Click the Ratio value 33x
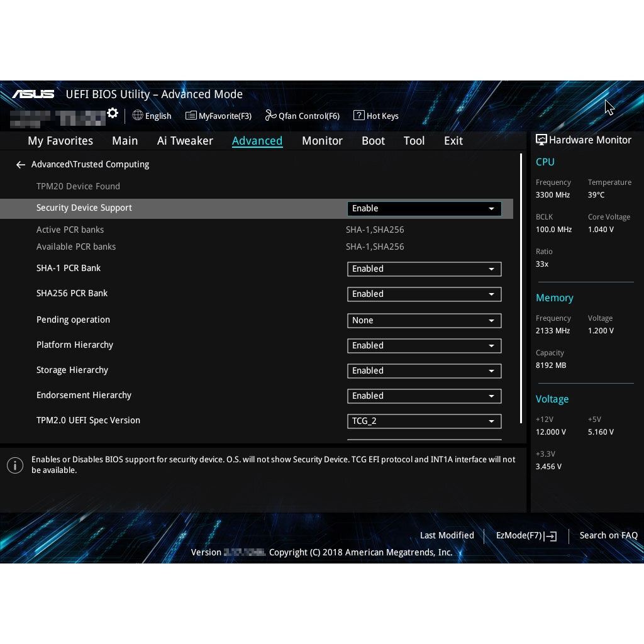 coord(542,264)
